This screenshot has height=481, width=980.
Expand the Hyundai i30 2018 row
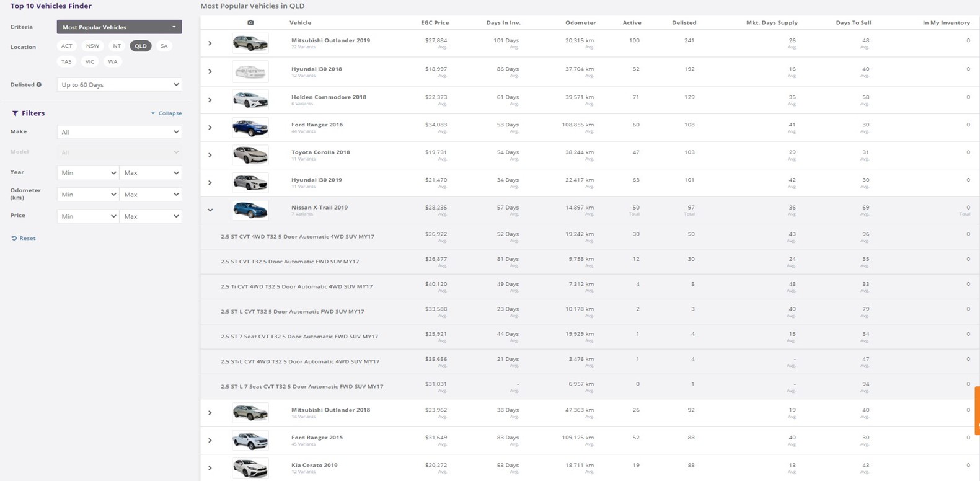(x=210, y=71)
